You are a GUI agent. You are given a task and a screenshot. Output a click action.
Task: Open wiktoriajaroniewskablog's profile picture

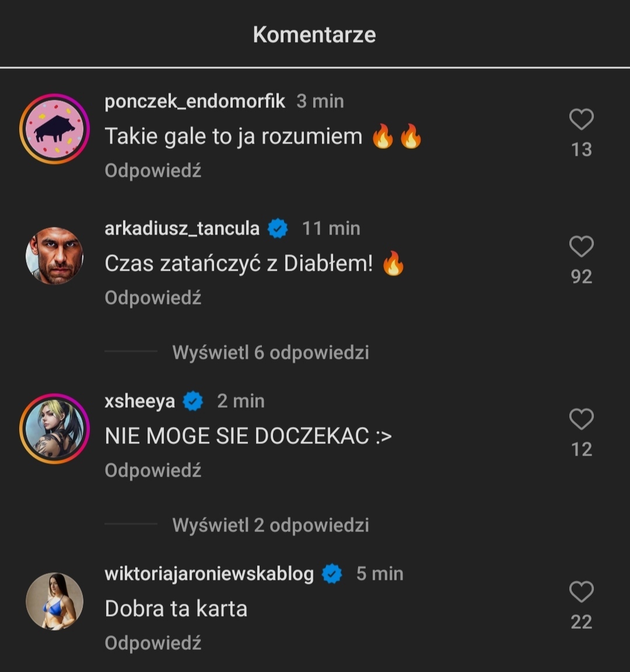(x=54, y=601)
